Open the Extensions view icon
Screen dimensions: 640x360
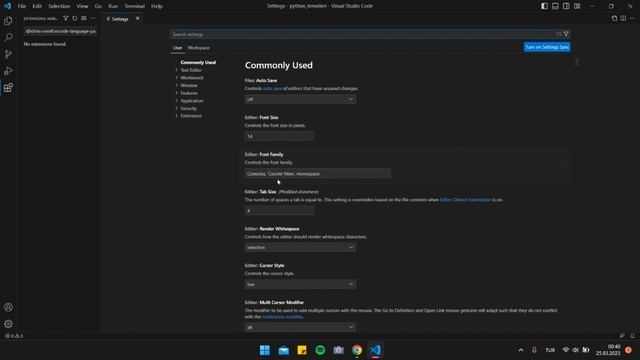click(8, 87)
